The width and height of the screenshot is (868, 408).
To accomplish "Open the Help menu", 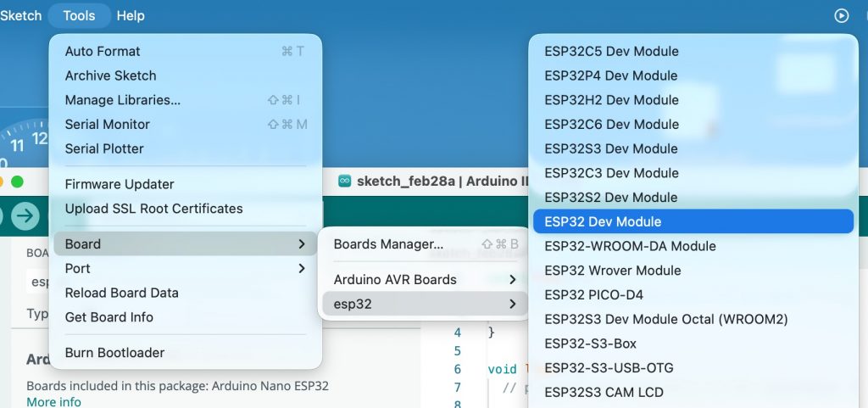I will coord(131,15).
